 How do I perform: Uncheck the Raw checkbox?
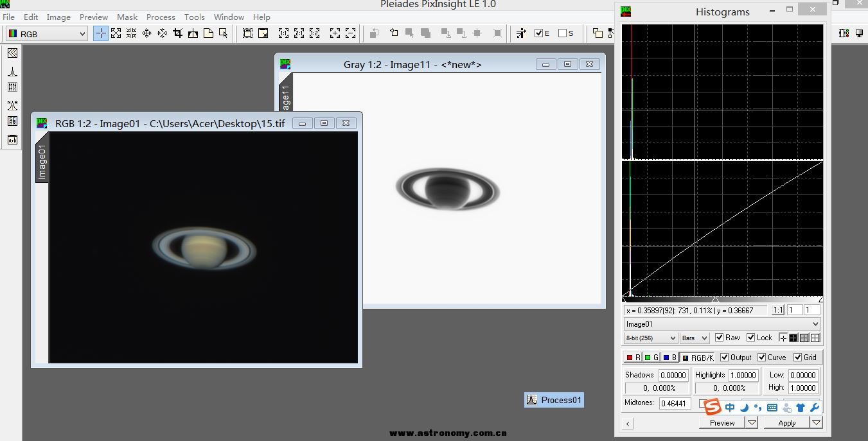click(x=720, y=338)
